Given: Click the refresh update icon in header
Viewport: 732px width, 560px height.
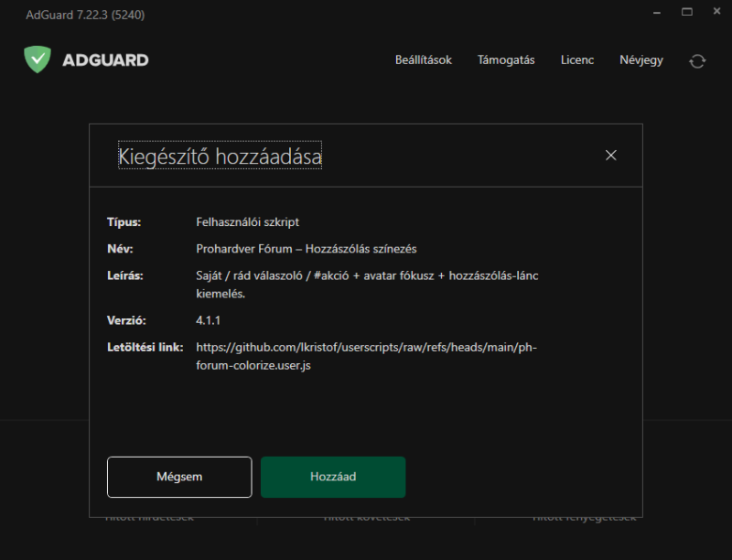Looking at the screenshot, I should (697, 61).
